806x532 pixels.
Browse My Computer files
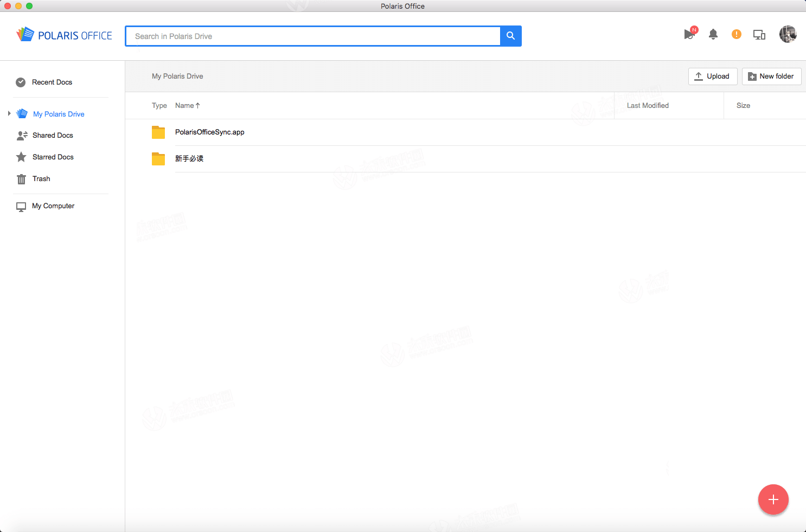pos(53,206)
